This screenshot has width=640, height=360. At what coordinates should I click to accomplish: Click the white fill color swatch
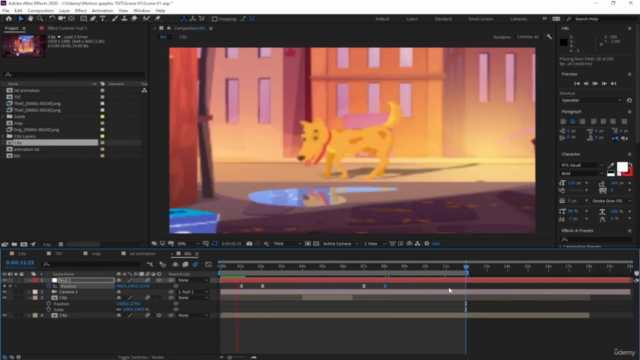coord(622,167)
